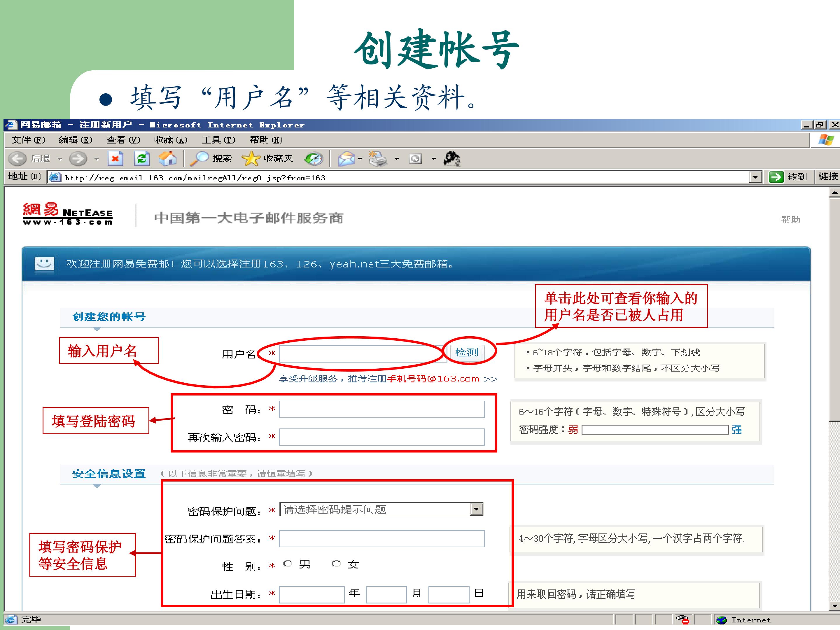Screen dimensions: 840x630
Task: Click the Mail envelope toolbar icon
Action: point(346,159)
